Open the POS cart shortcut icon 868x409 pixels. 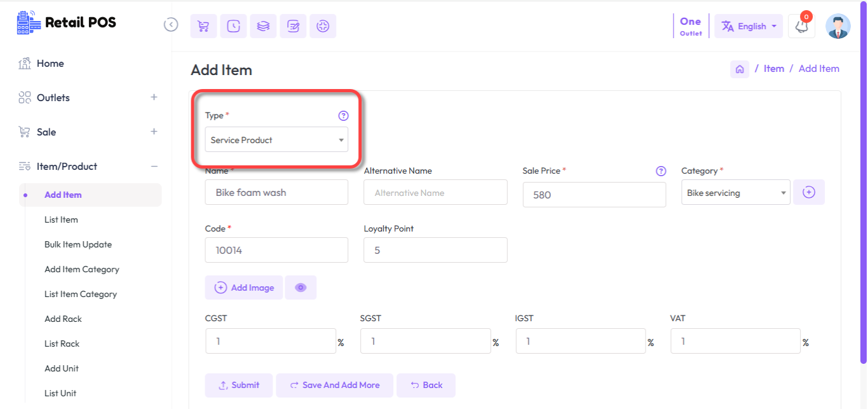click(x=203, y=26)
